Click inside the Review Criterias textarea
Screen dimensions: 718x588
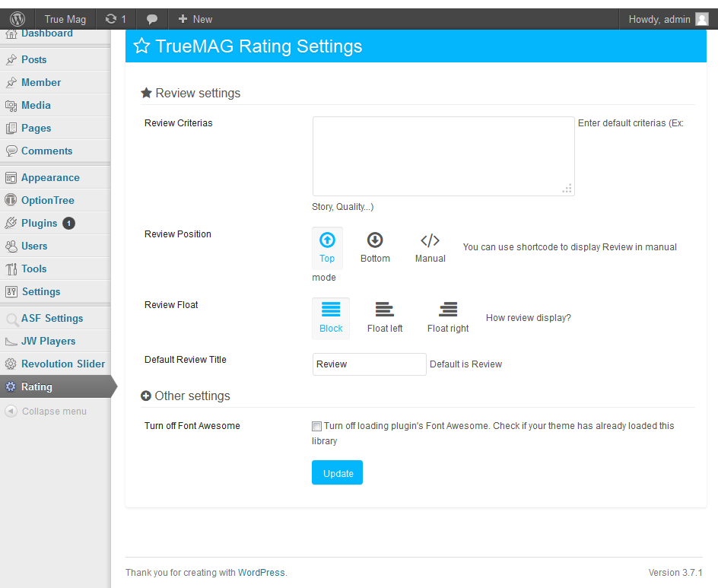coord(443,156)
